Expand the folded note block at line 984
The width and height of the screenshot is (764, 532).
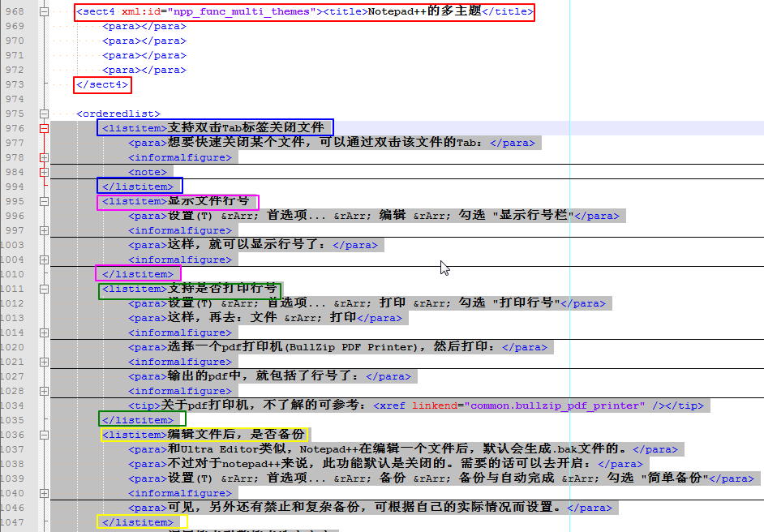tap(44, 173)
